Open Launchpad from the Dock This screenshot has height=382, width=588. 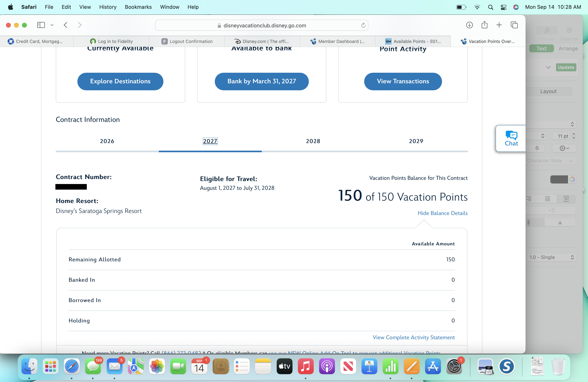51,366
